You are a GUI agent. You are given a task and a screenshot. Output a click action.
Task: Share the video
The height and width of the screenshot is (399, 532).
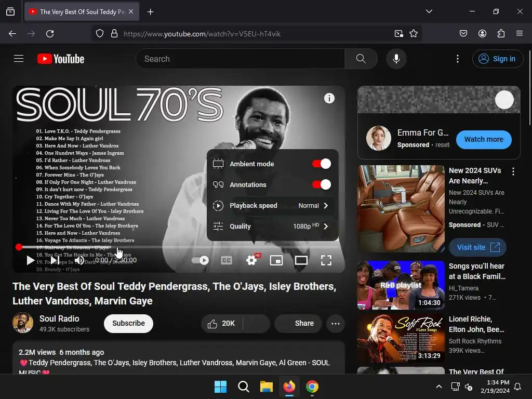(298, 323)
